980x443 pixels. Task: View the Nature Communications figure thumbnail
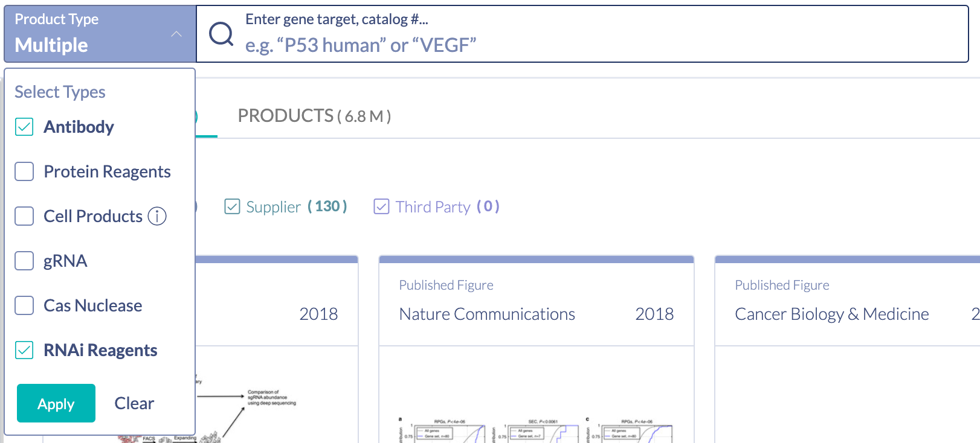coord(535,430)
